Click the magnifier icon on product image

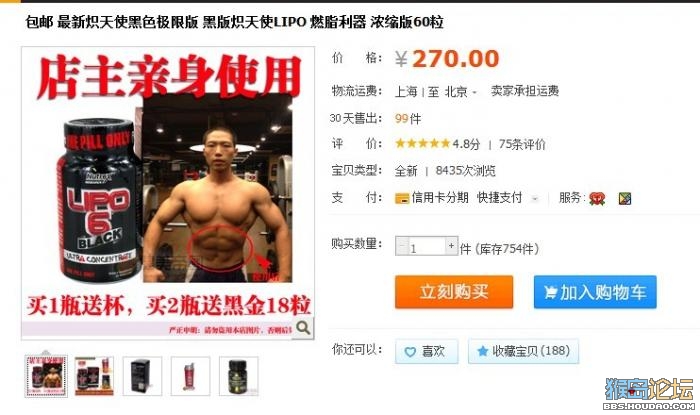(x=303, y=328)
